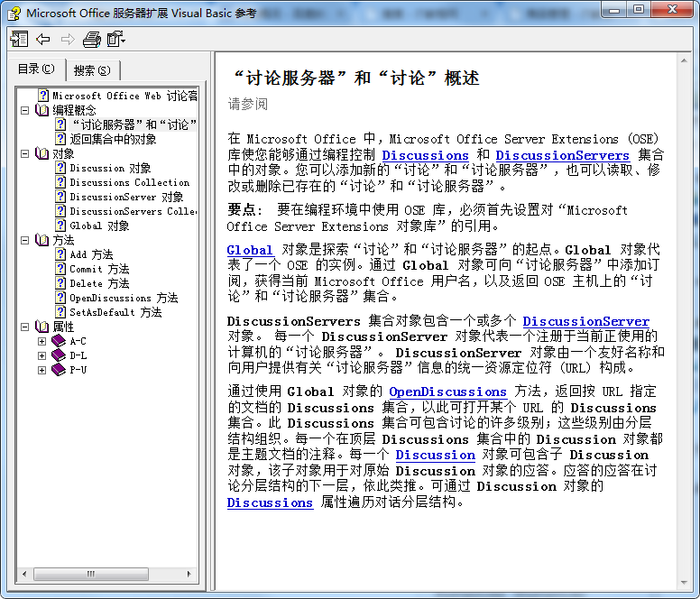Click the question mark icon for Add 方法
This screenshot has height=599, width=700.
pyautogui.click(x=60, y=254)
